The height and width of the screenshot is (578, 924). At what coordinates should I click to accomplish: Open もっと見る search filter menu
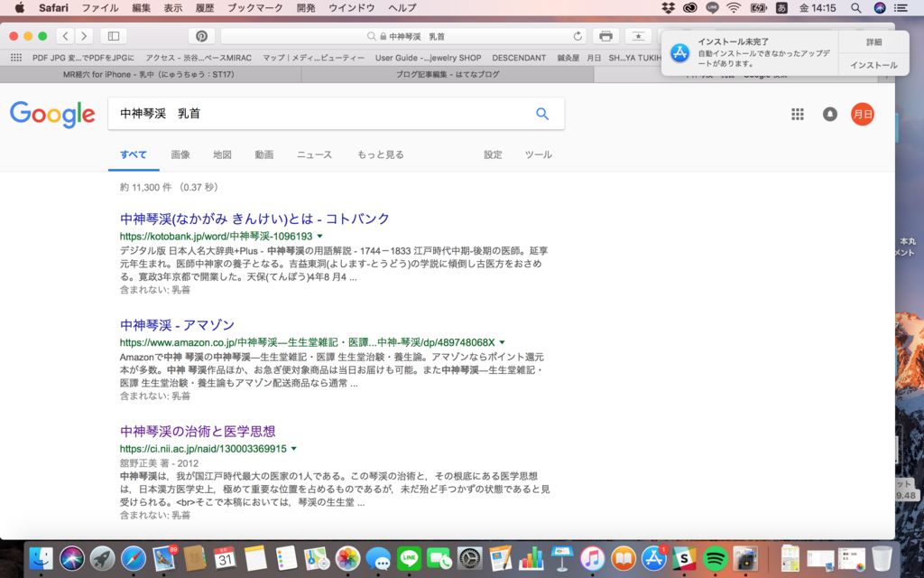tap(380, 154)
